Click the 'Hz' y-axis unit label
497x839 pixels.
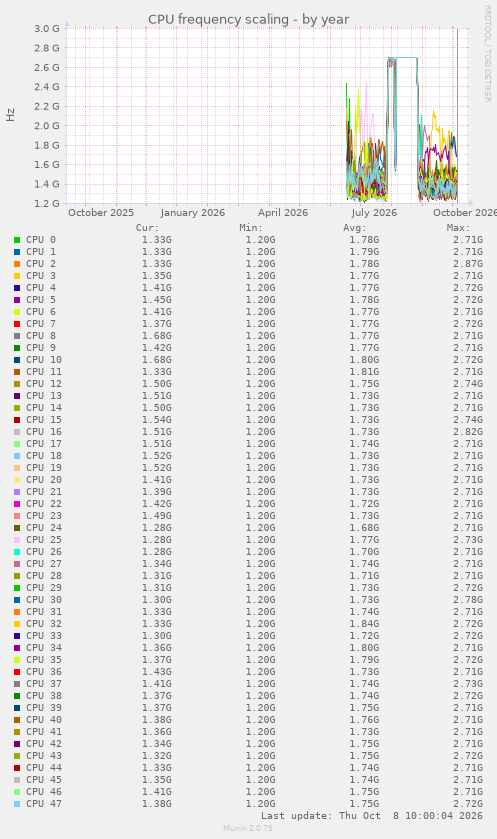click(11, 115)
